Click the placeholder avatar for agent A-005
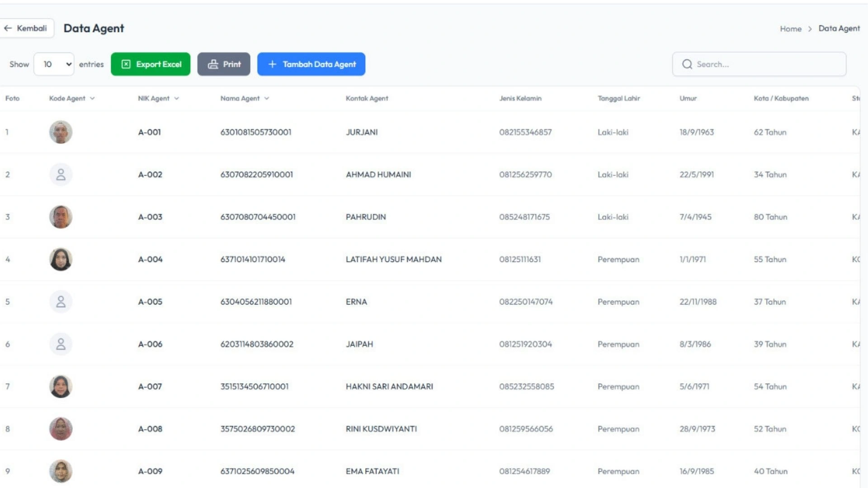 click(61, 302)
